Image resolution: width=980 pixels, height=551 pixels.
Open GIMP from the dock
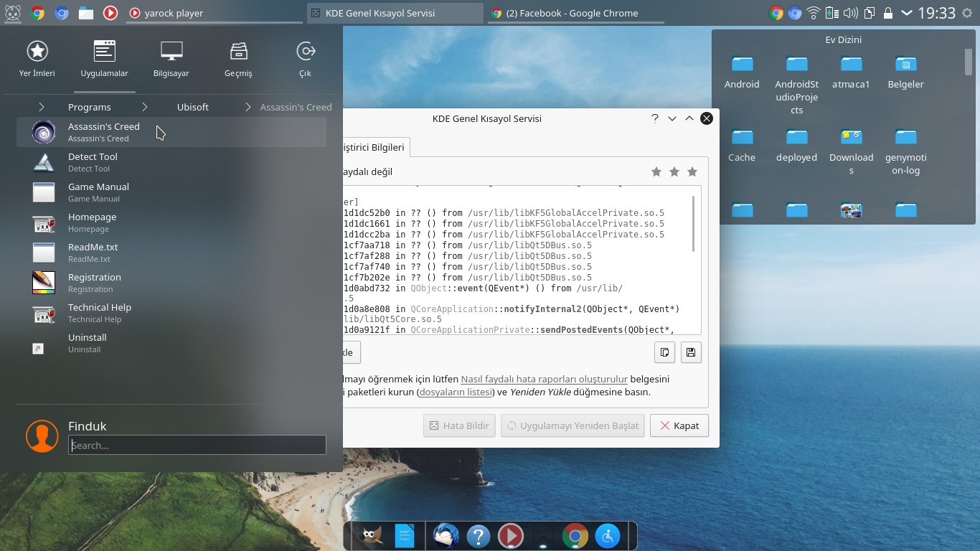tap(372, 536)
